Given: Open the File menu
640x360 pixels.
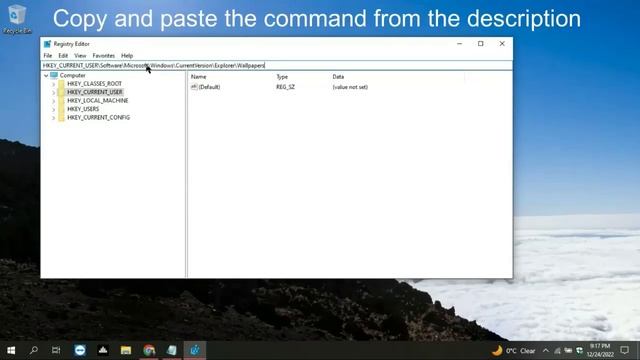Looking at the screenshot, I should (48, 56).
